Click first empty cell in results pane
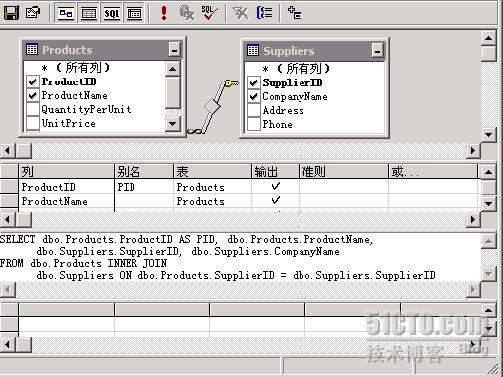 coord(66,324)
